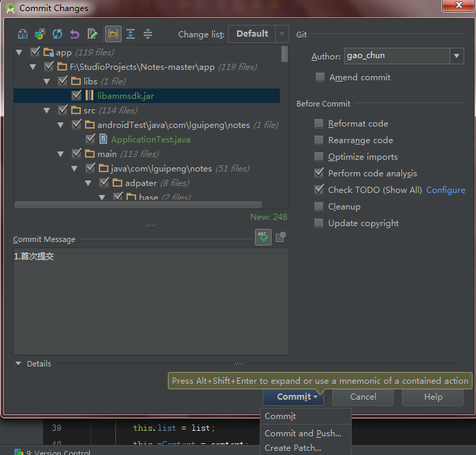476x455 pixels.
Task: Click the app module folder icon
Action: [48, 53]
